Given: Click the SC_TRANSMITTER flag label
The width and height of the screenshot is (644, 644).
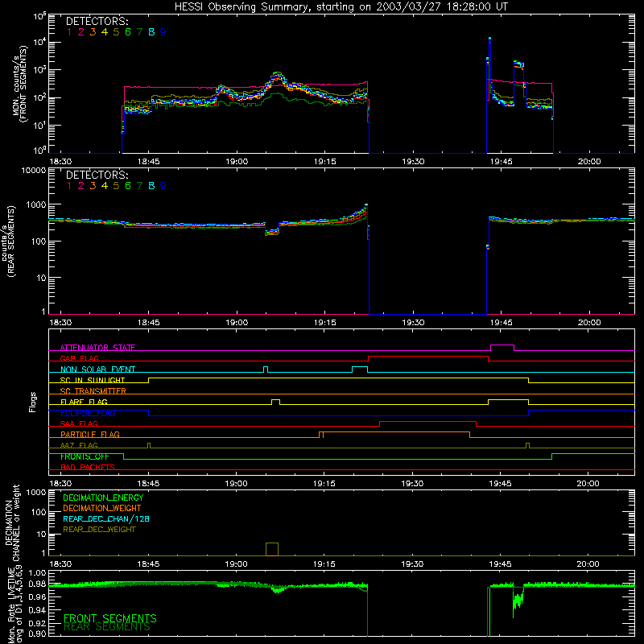Looking at the screenshot, I should click(x=93, y=390).
